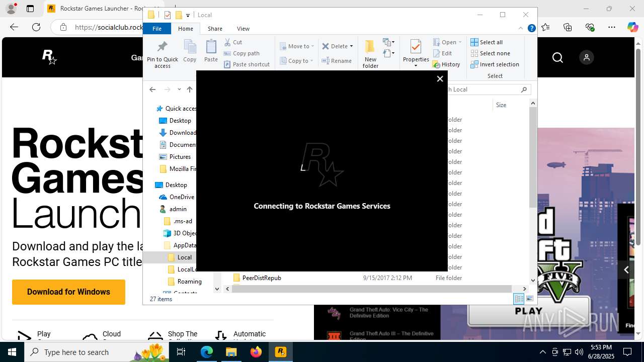Close the Rockstar connecting dialog with X
Screen dimensions: 644x362
coord(440,79)
